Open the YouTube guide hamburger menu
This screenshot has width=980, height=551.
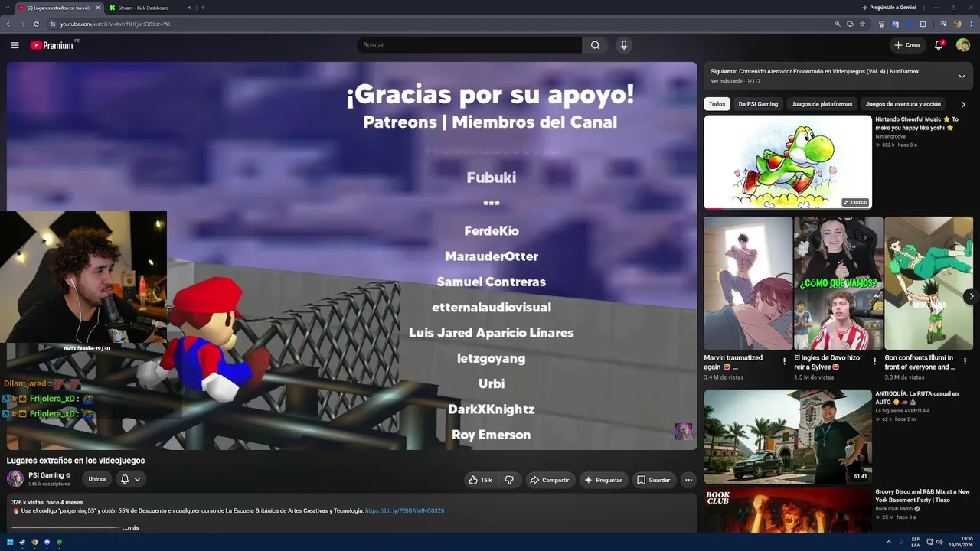click(x=15, y=45)
